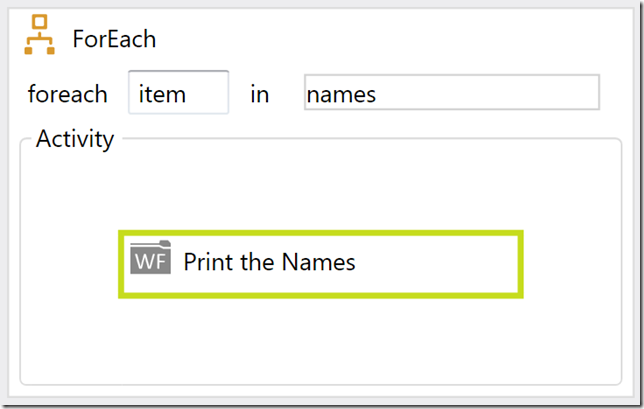Click empty space below Print the Names

coord(320,340)
